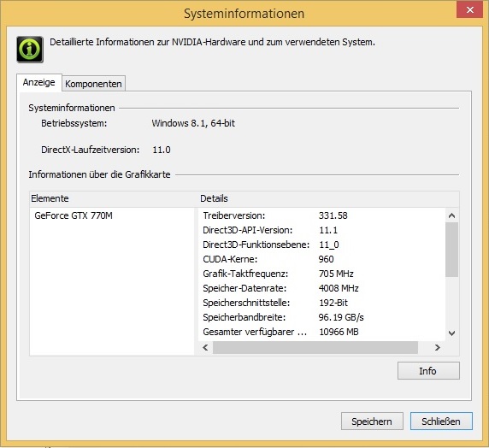Click the 96.19 GB/s value

pyautogui.click(x=341, y=317)
